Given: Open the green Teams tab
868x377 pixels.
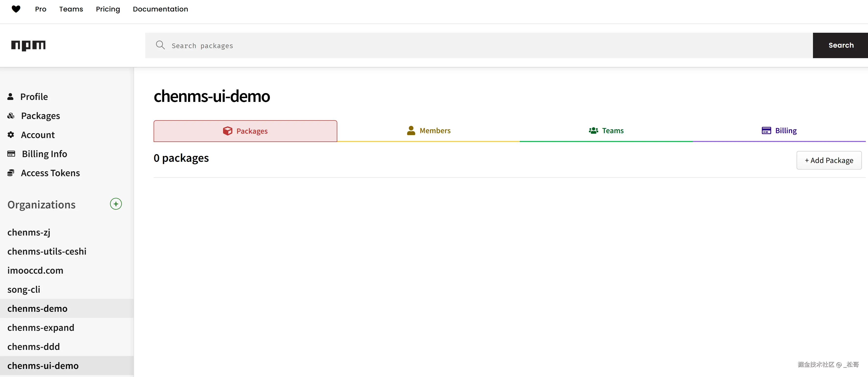Looking at the screenshot, I should click(x=606, y=131).
